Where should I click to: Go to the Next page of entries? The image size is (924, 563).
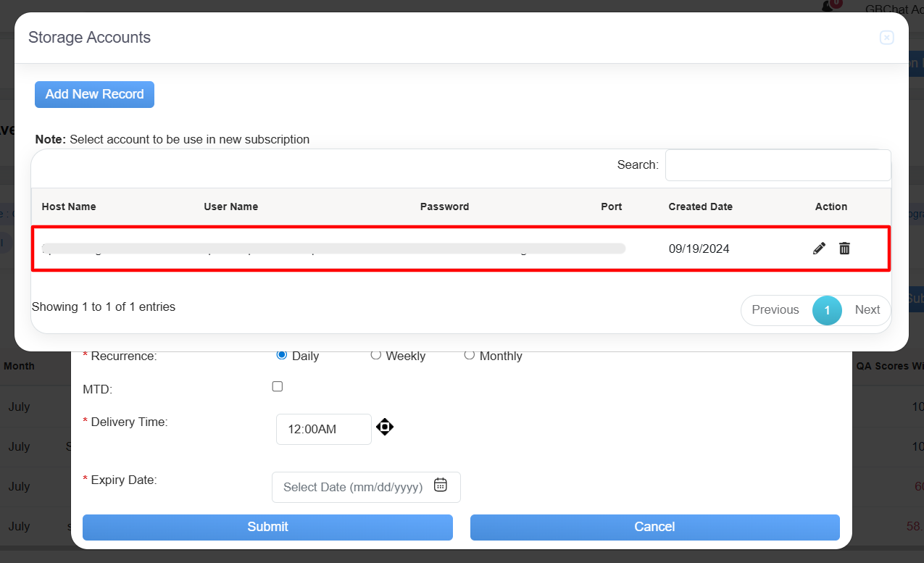pyautogui.click(x=867, y=310)
